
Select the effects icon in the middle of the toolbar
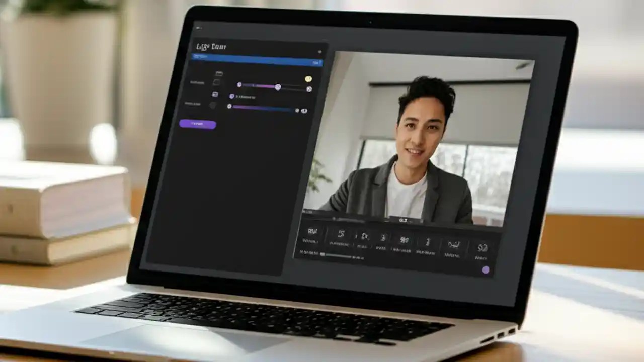click(405, 239)
